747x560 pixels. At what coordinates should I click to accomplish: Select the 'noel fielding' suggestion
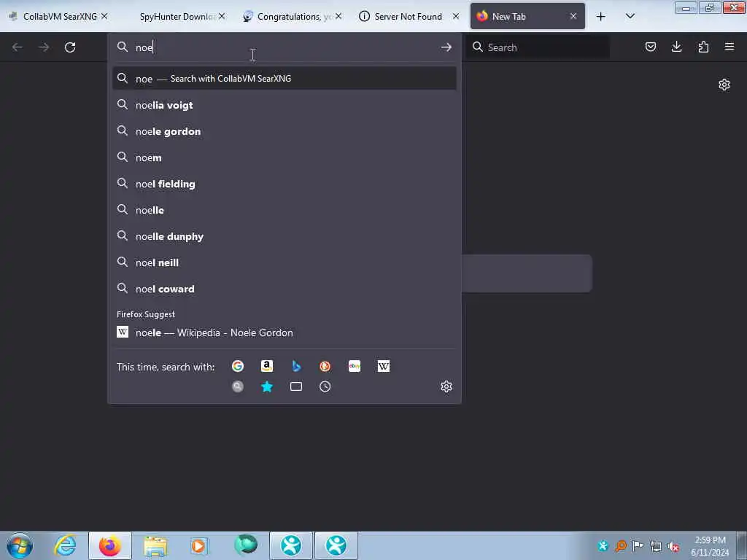click(x=285, y=183)
